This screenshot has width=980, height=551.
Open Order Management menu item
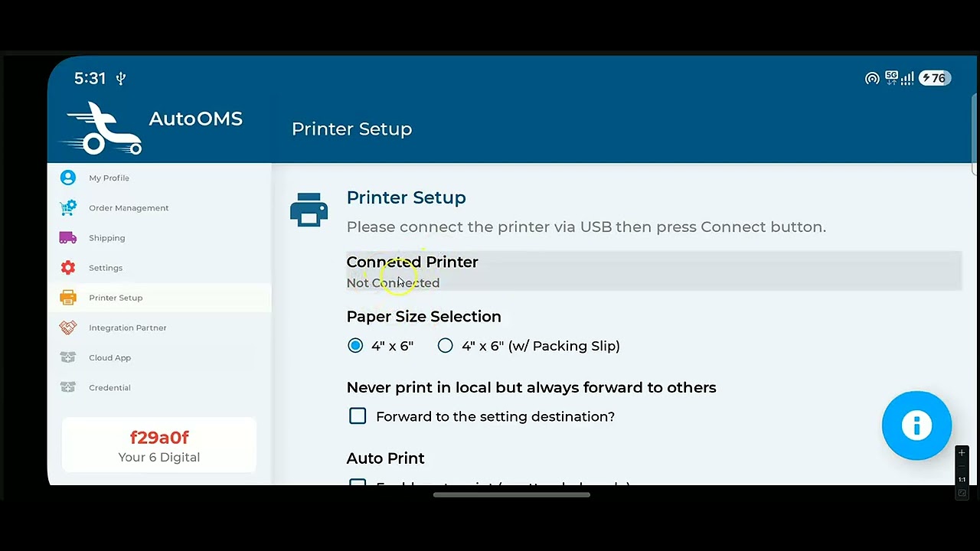[x=159, y=207]
